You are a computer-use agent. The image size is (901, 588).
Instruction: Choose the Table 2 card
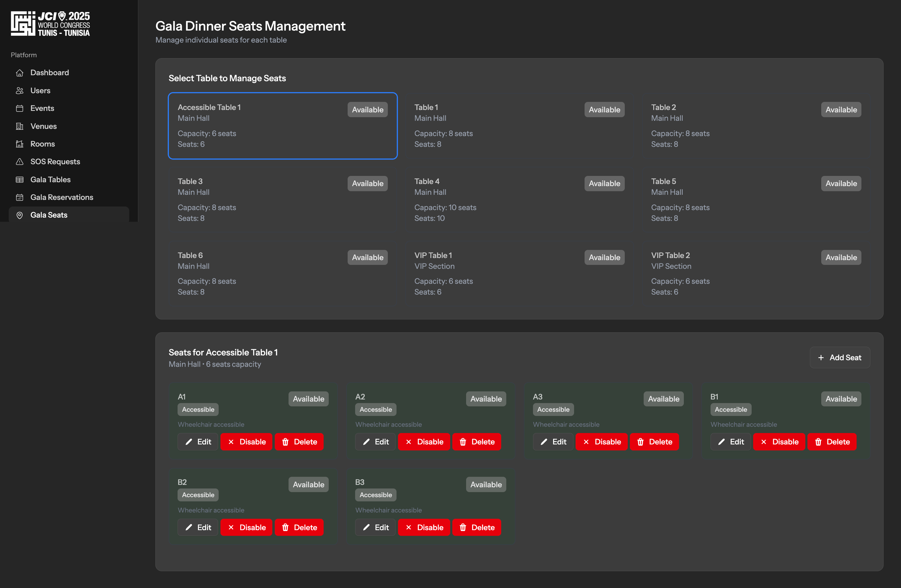pyautogui.click(x=756, y=126)
